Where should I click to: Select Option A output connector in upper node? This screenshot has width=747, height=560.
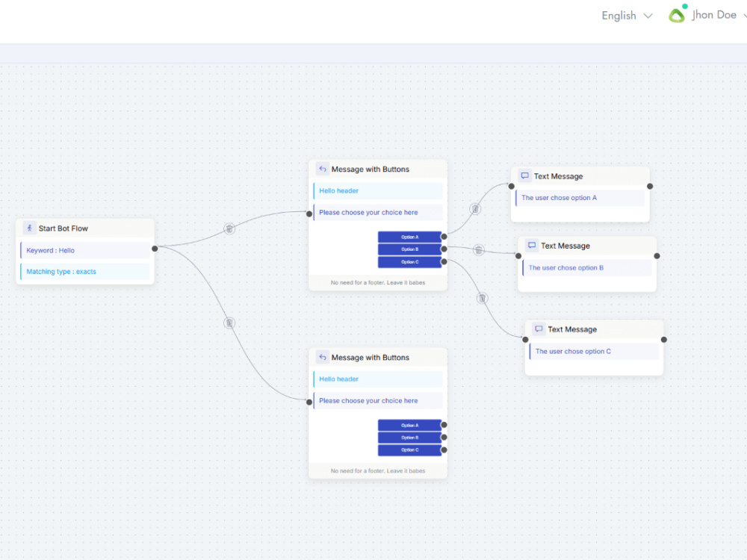click(x=444, y=236)
